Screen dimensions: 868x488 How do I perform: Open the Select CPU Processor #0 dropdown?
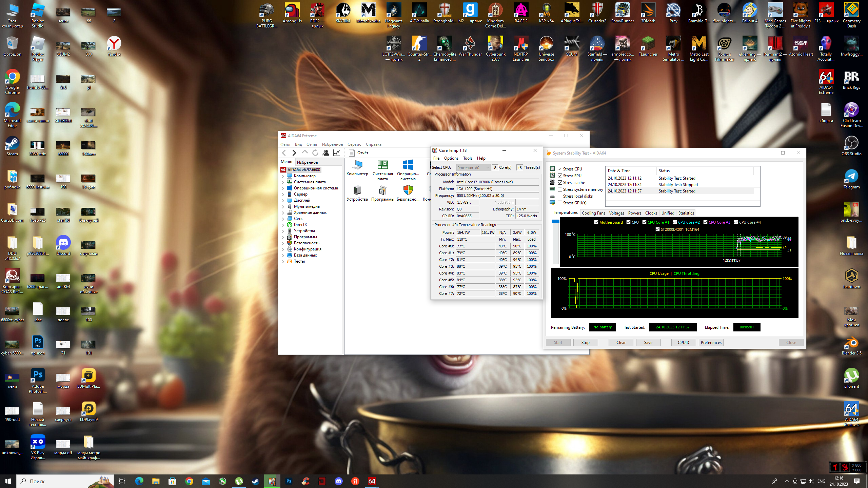(x=473, y=168)
